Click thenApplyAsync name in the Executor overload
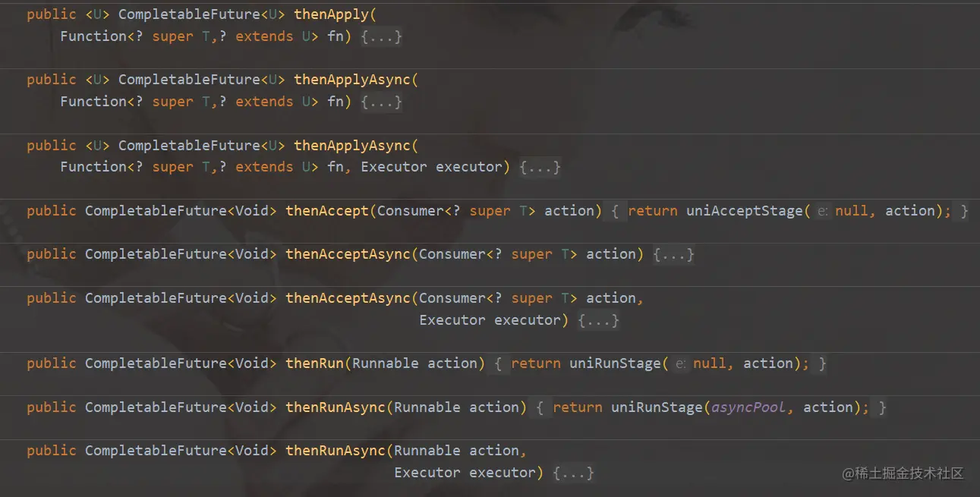Screen dimensions: 980x497 pos(352,145)
